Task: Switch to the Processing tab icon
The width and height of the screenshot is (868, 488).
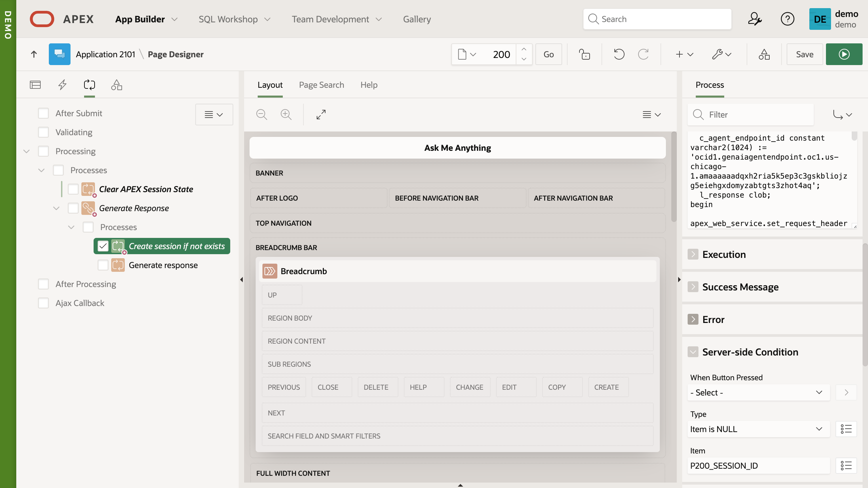Action: pos(90,85)
